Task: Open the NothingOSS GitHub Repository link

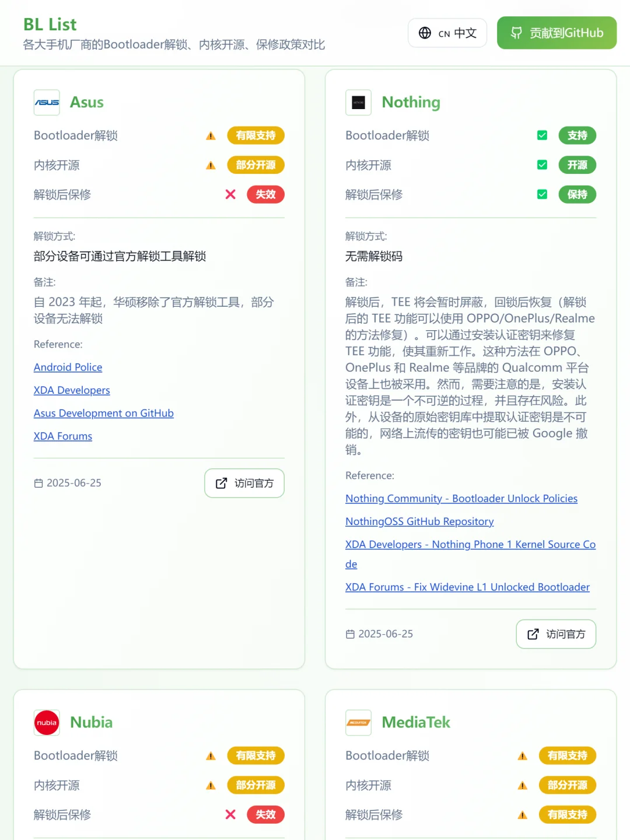Action: point(418,521)
